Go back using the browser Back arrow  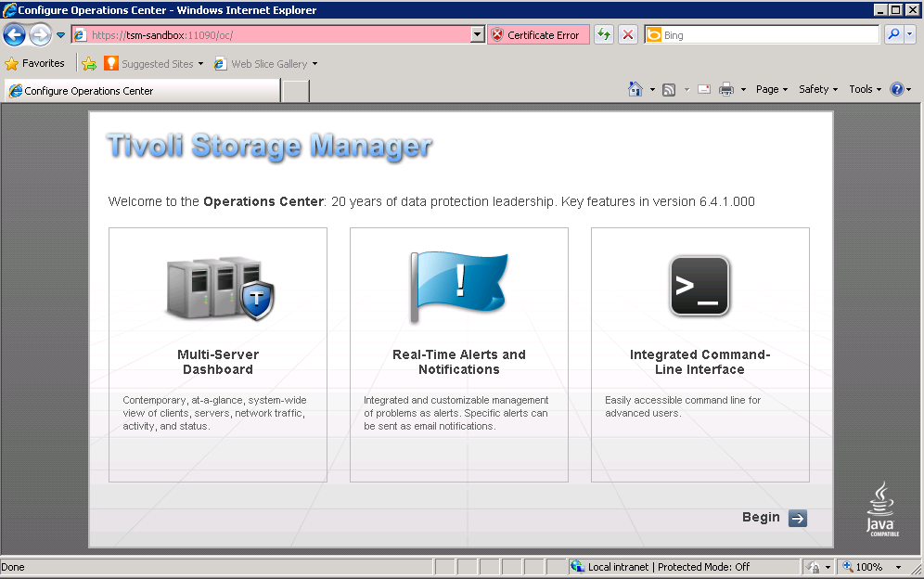[14, 35]
